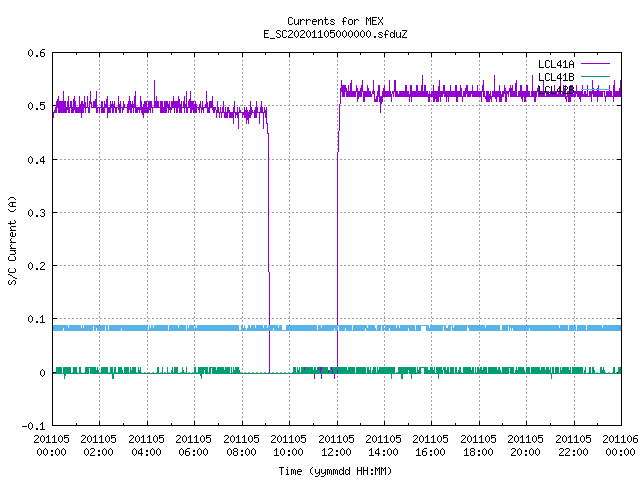Click the plot title "Currents for MEX"
Viewport: 640px width, 480px height.
click(x=335, y=21)
